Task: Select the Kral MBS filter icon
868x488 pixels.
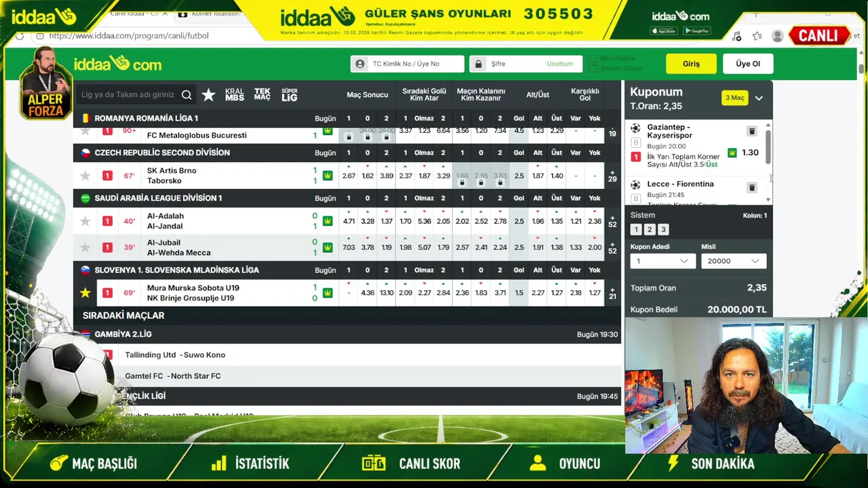Action: click(235, 95)
